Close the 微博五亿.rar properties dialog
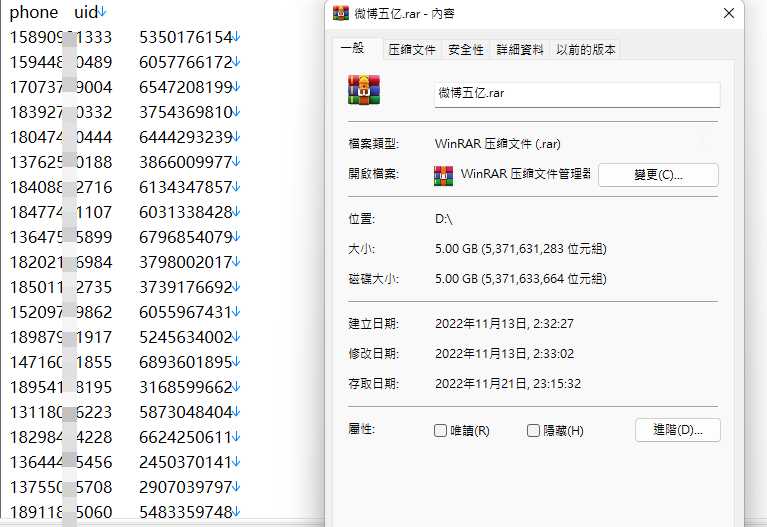767x527 pixels. 728,13
